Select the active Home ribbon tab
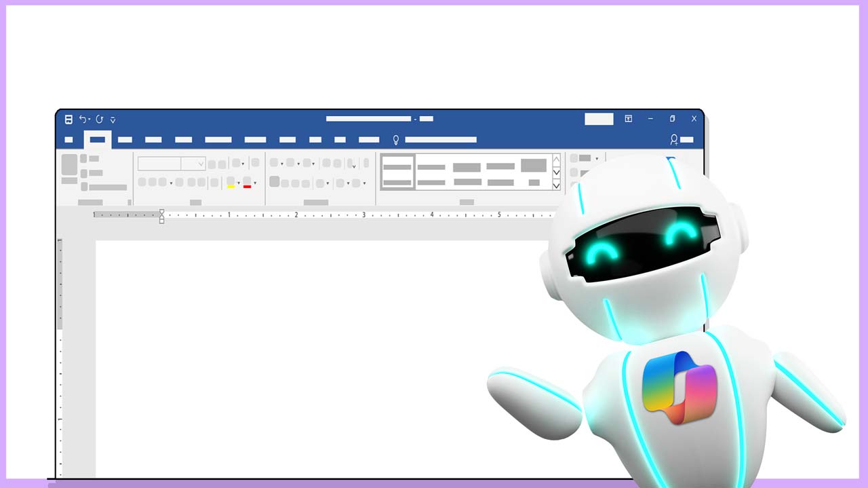The image size is (868, 488). point(98,140)
